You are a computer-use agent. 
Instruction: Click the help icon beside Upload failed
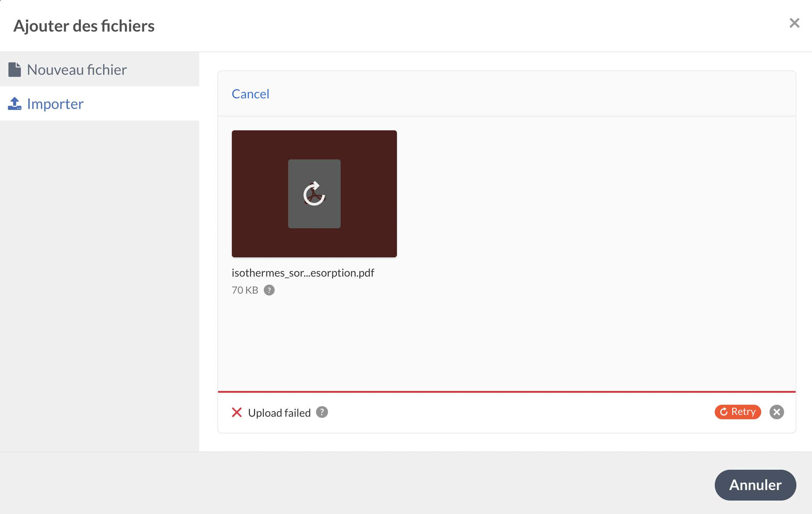(322, 412)
